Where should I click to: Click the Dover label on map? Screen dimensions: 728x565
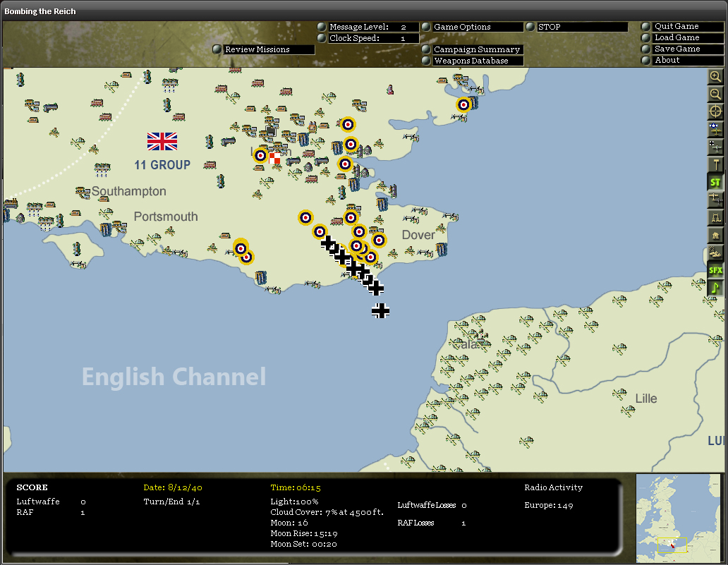(x=418, y=235)
